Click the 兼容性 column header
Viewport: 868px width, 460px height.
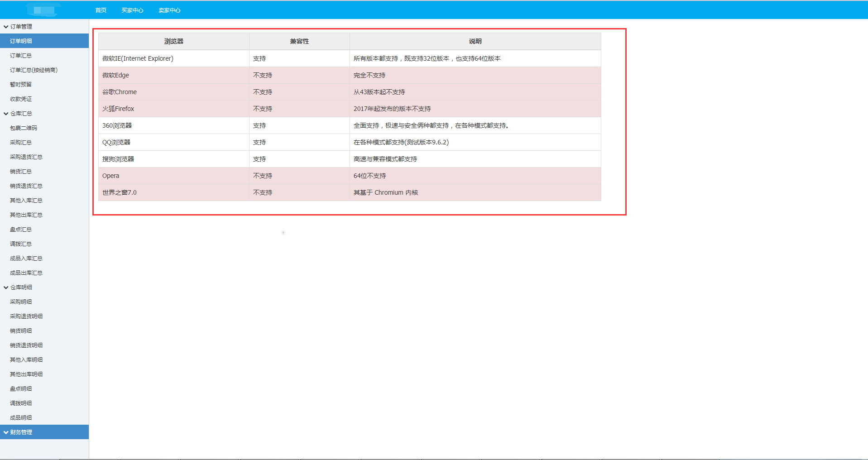299,41
